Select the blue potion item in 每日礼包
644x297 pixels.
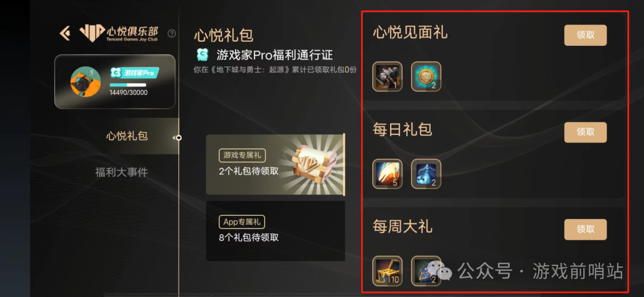coord(426,174)
